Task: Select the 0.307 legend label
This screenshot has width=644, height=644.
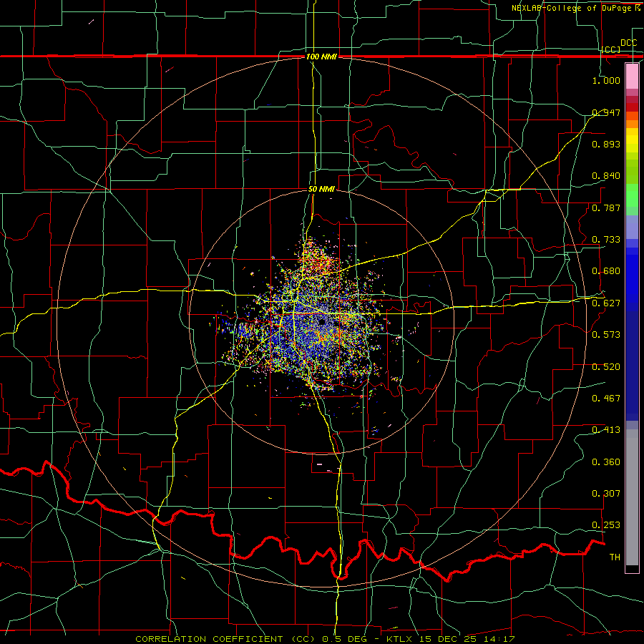Action: pyautogui.click(x=606, y=494)
